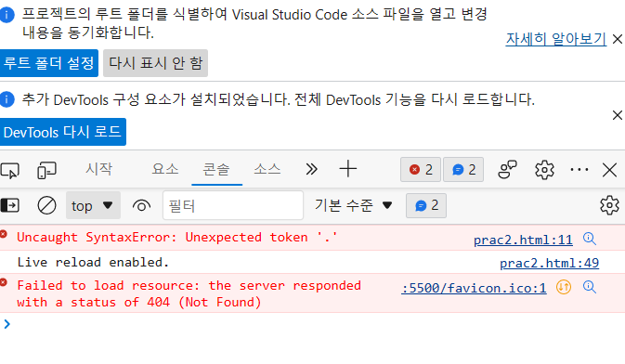
Task: Open the 2 issues badge in console toolbar
Action: 426,205
